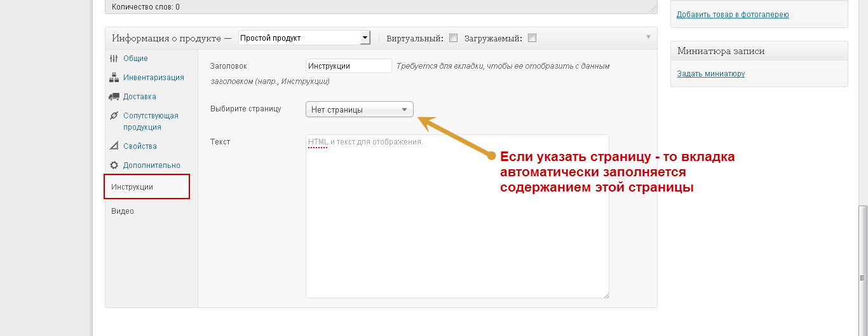
Task: Open the Дополнительно tab
Action: pos(152,165)
